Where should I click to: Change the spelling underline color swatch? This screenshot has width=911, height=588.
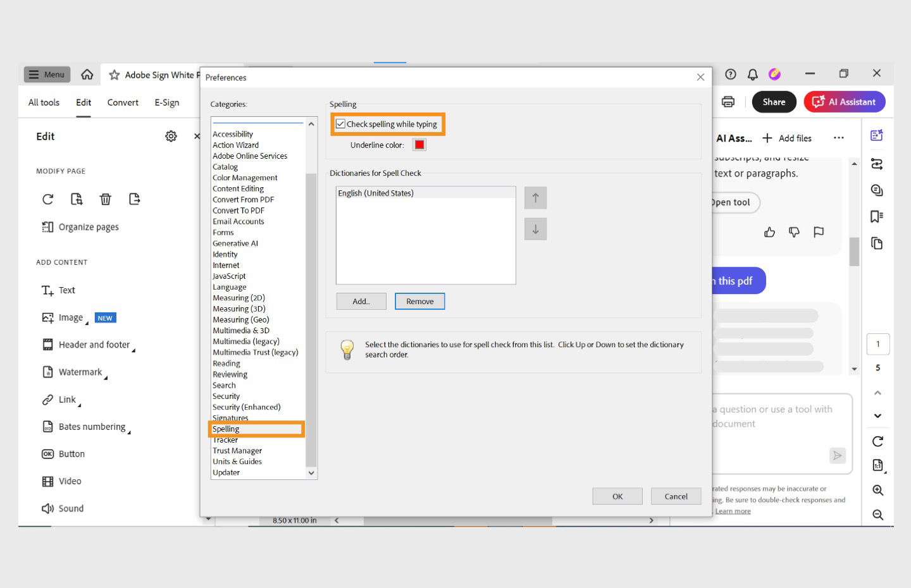(x=419, y=144)
